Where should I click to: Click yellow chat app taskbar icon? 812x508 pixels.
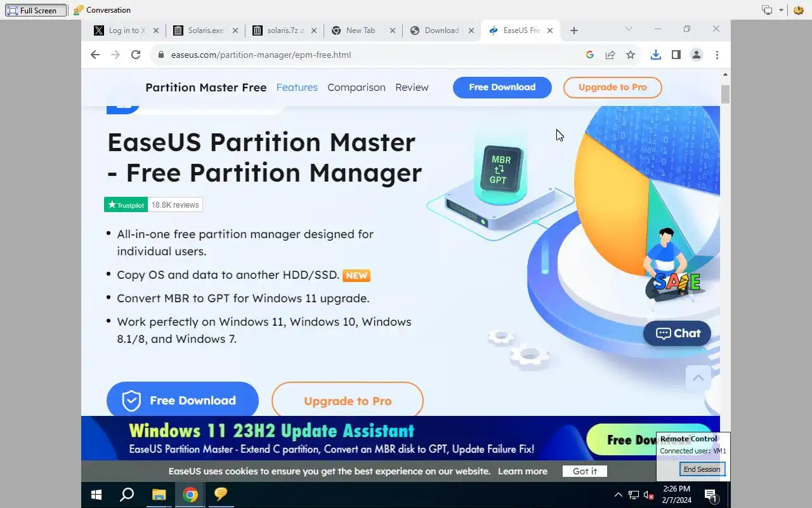pos(221,495)
